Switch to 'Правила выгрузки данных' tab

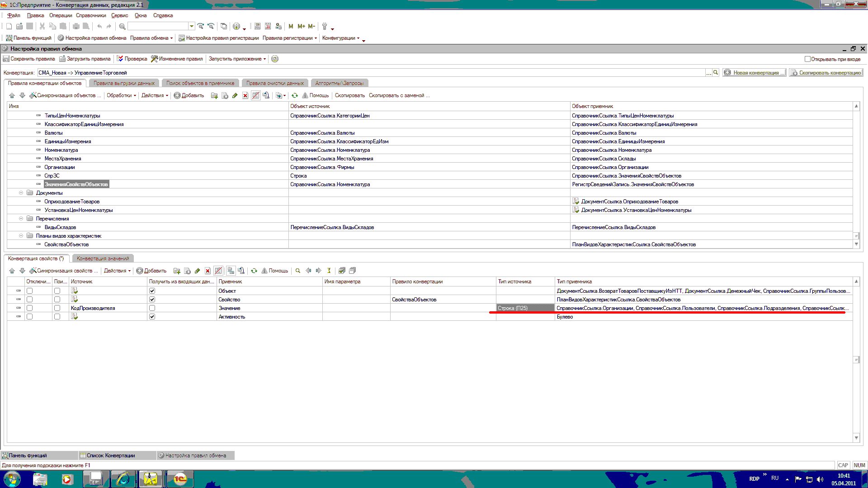coord(124,83)
